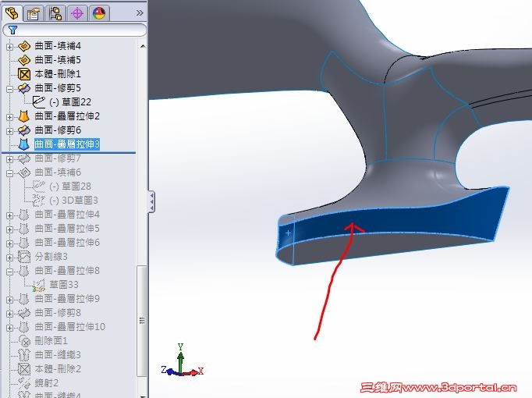This screenshot has height=398, width=532.
Task: Expand the 曲面-疊層拉伸10 feature
Action: coord(9,328)
